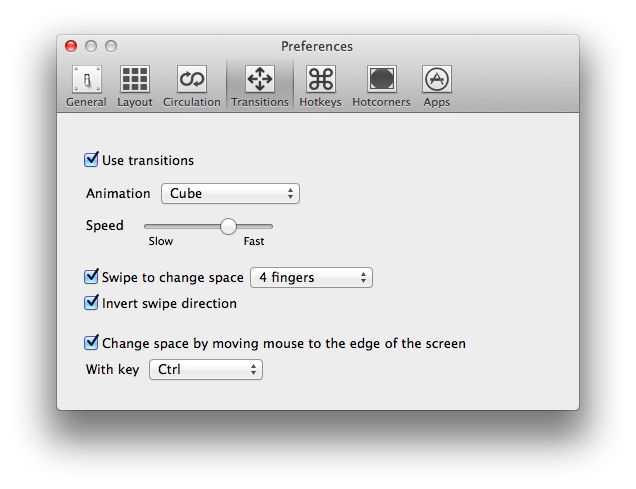This screenshot has width=636, height=489.
Task: Switch to the Hotkeys tab label
Action: [x=320, y=102]
